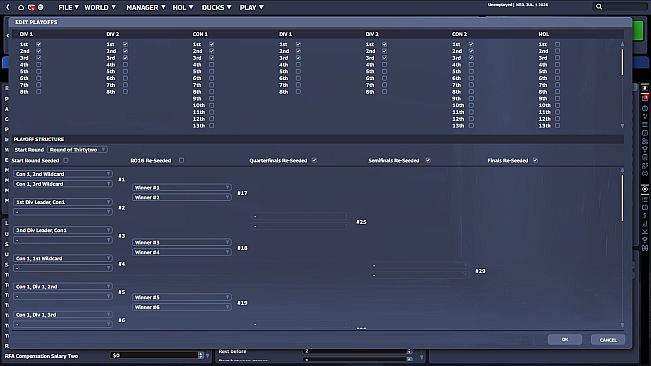Open the search magnifier icon

point(599,6)
